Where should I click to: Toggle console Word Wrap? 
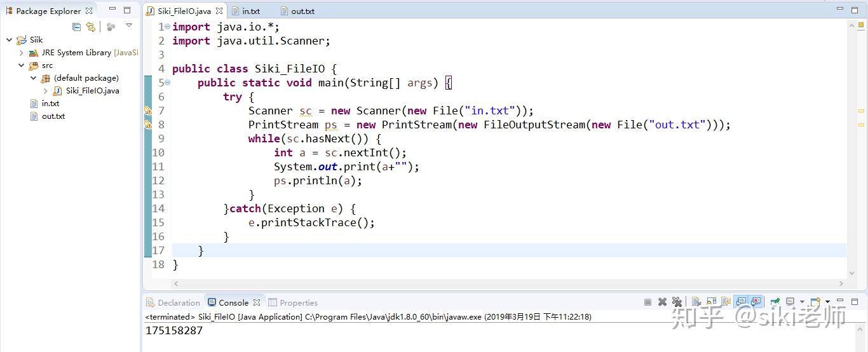point(726,302)
